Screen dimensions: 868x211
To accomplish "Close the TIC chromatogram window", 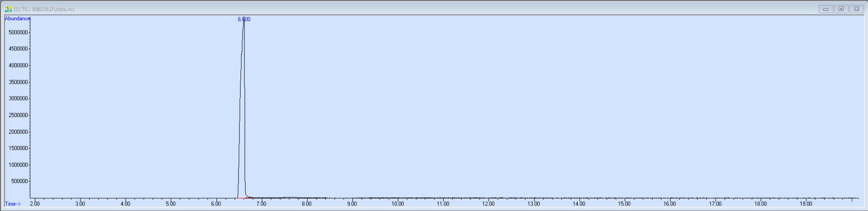I will [x=856, y=9].
